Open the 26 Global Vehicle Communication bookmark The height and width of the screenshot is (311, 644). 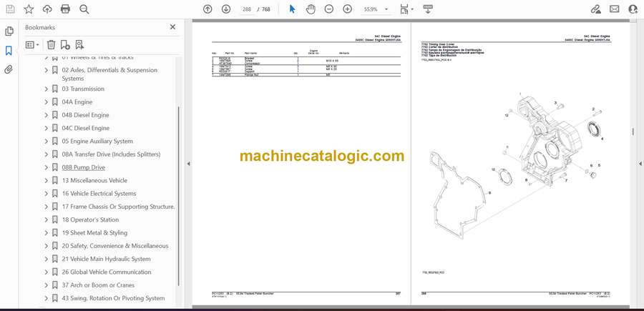[107, 272]
